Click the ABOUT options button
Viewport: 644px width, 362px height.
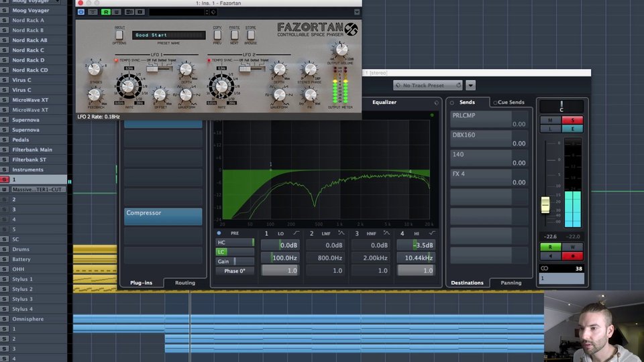pyautogui.click(x=119, y=35)
